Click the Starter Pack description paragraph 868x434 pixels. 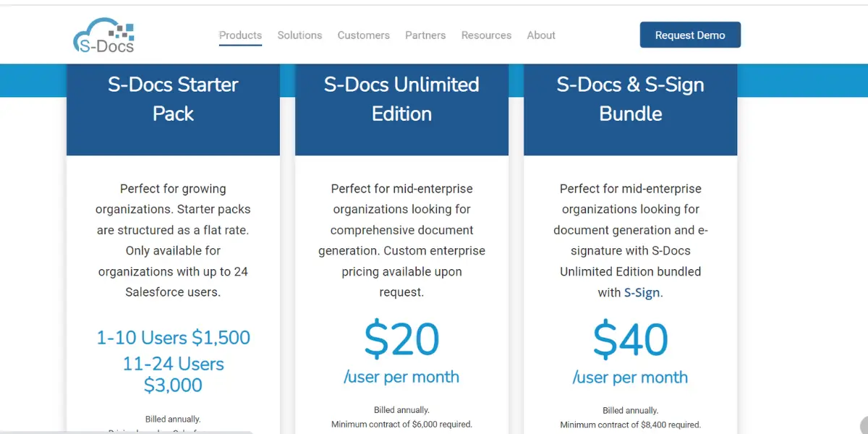pyautogui.click(x=173, y=240)
